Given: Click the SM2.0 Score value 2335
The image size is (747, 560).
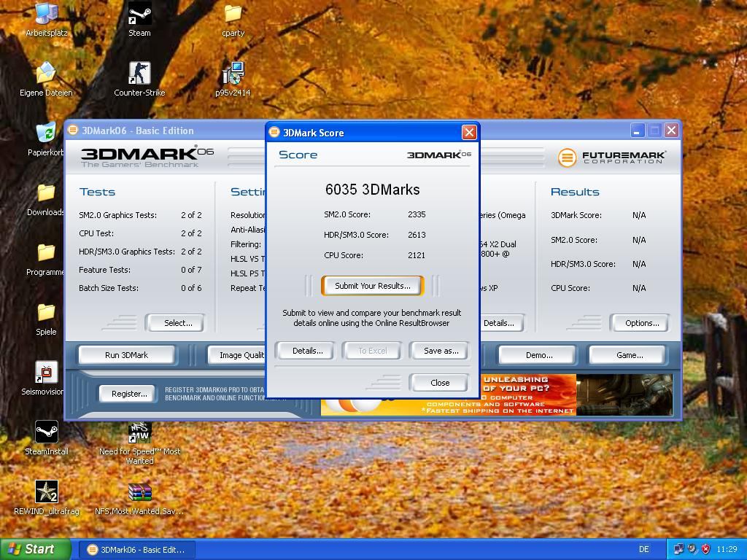Looking at the screenshot, I should (417, 214).
